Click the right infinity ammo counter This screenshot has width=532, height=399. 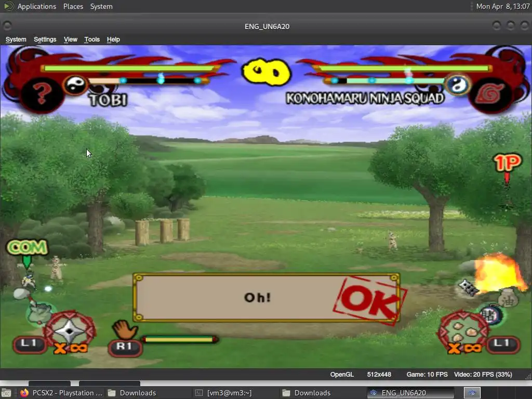[464, 348]
